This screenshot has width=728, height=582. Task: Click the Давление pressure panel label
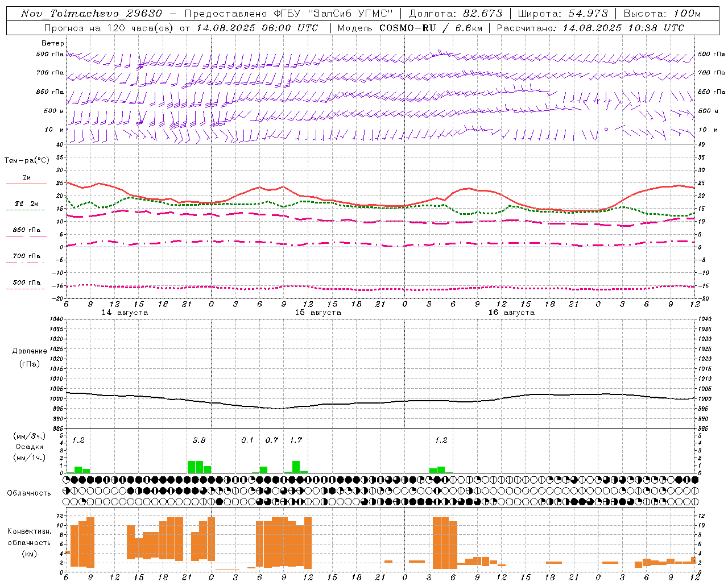30,351
